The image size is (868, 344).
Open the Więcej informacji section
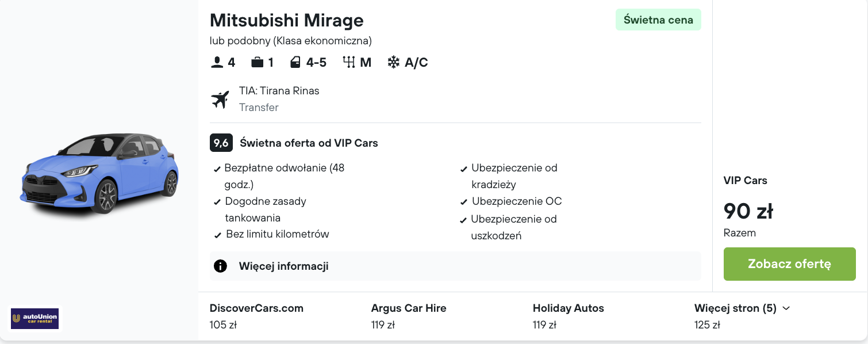pos(283,266)
